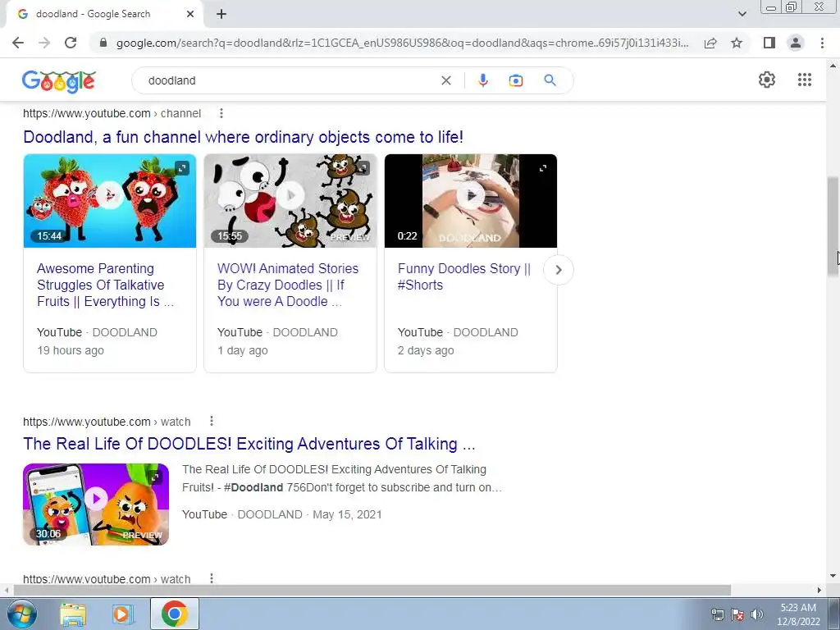This screenshot has width=840, height=630.
Task: Click the browser forward arrow
Action: click(x=44, y=43)
